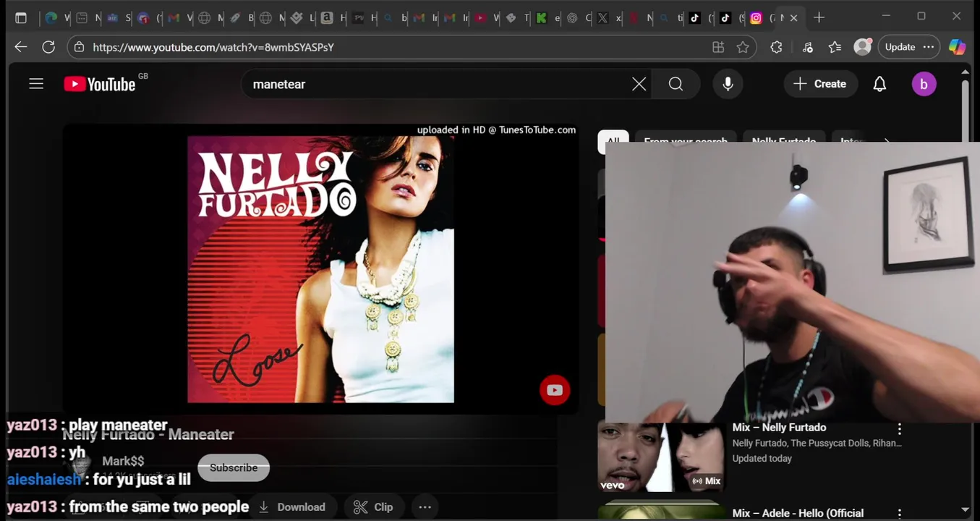This screenshot has width=980, height=521.
Task: Focus the browser address bar URL
Action: 213,47
